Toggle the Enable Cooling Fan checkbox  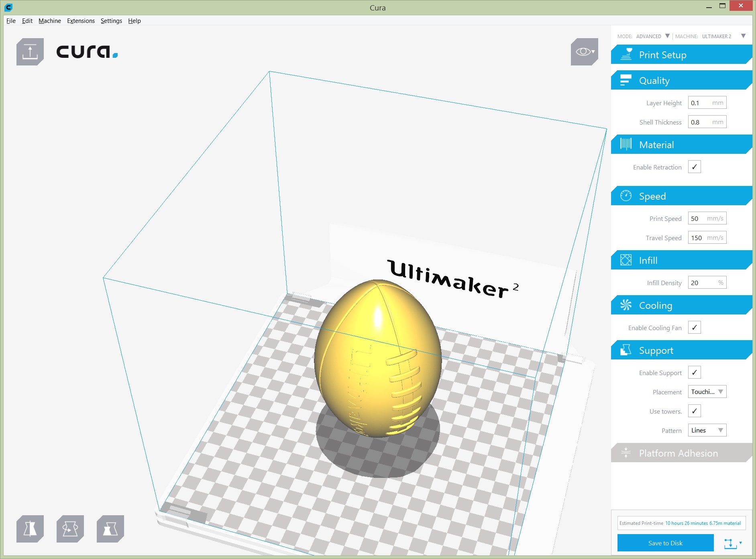(x=695, y=327)
